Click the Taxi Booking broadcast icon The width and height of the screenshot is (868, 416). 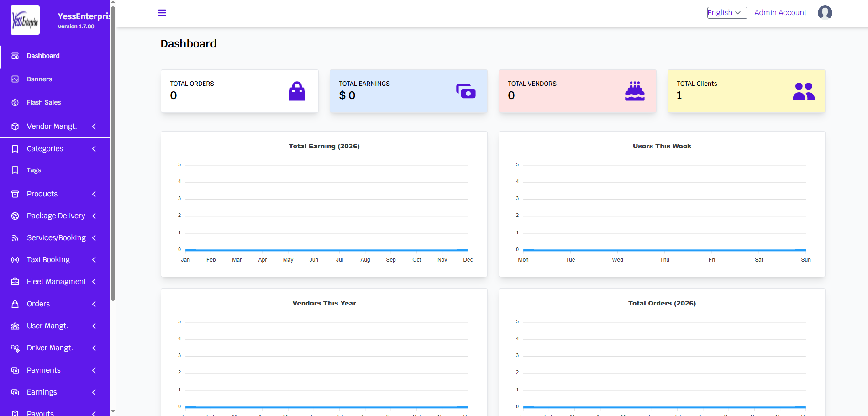[x=15, y=260]
